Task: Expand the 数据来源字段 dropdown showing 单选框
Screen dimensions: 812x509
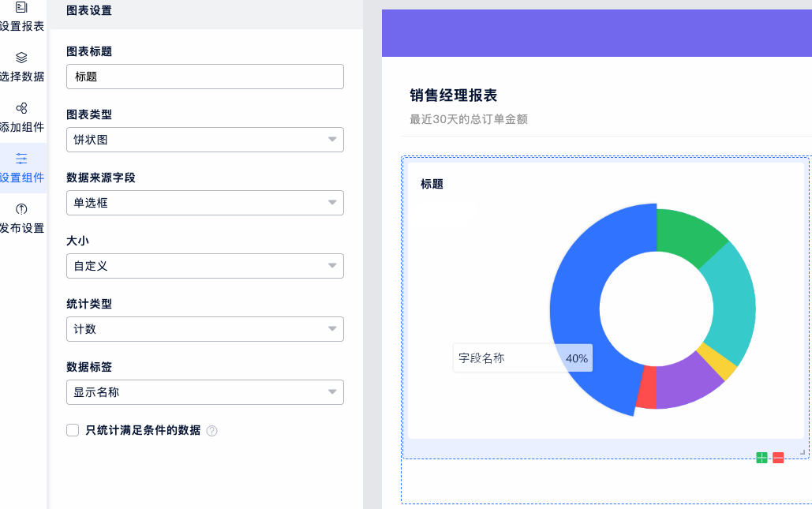Action: pos(205,203)
